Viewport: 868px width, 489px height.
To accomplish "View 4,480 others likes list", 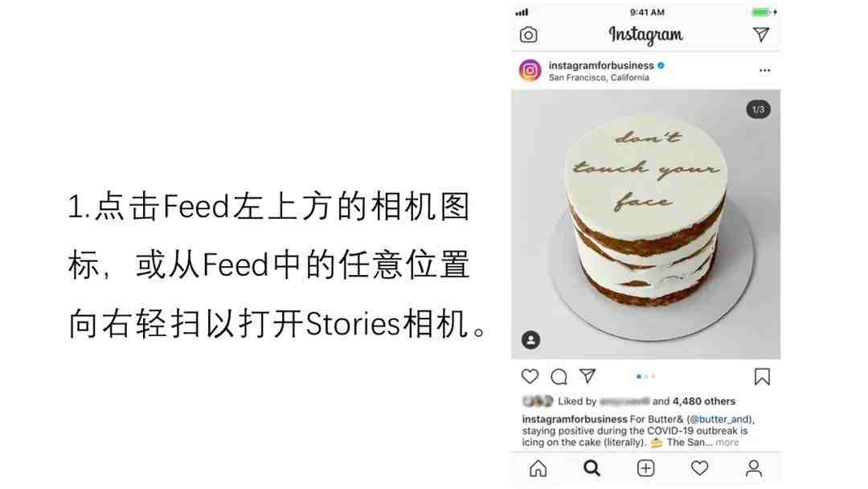I will 703,401.
